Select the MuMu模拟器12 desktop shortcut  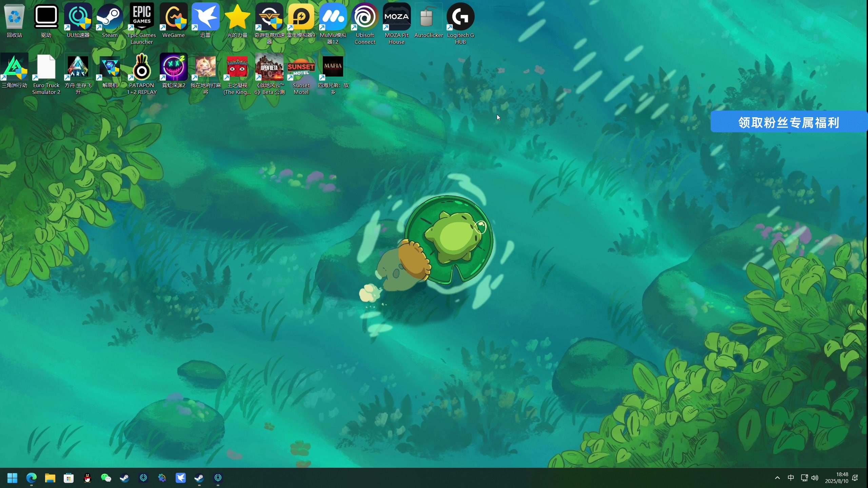333,24
